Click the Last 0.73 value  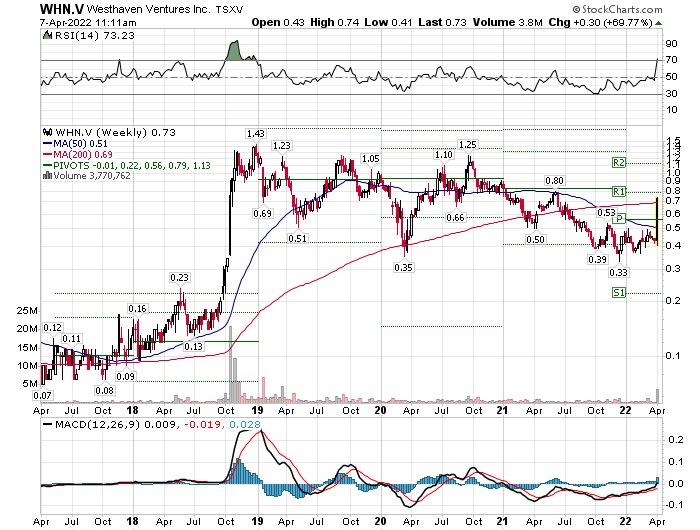[x=442, y=22]
